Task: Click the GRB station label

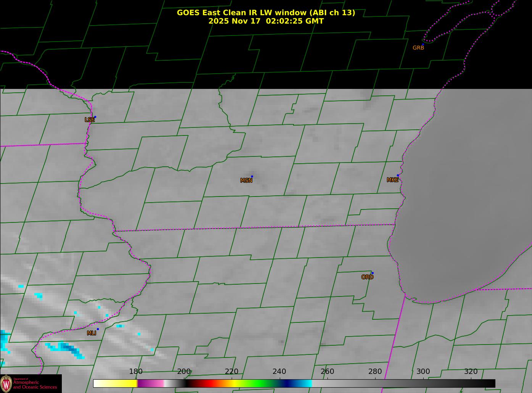Action: coord(418,48)
